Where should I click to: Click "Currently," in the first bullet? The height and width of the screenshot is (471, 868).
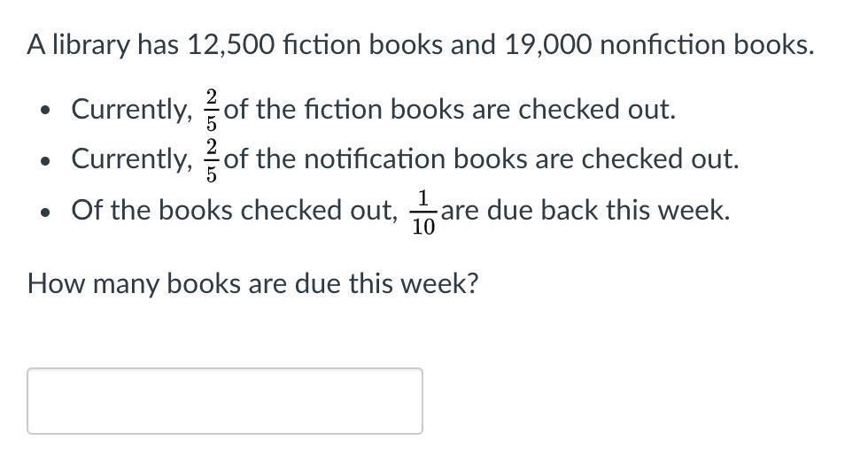tap(132, 110)
